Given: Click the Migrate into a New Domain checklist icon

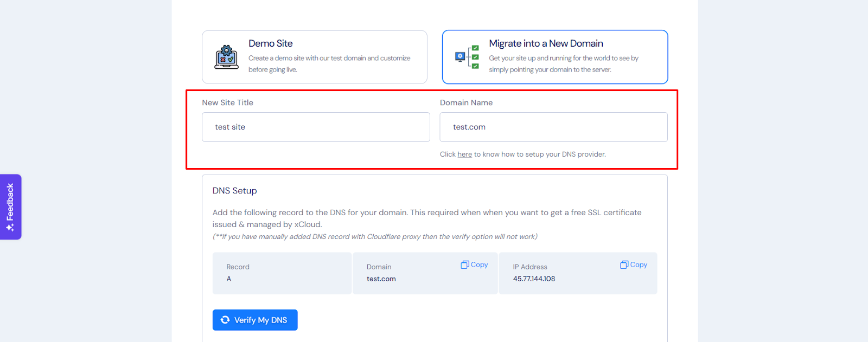Looking at the screenshot, I should 467,57.
